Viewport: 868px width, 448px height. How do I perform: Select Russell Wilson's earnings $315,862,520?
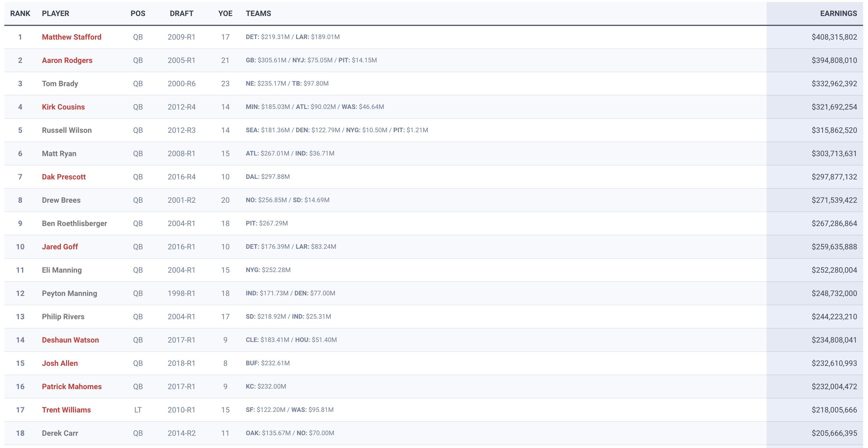point(834,130)
